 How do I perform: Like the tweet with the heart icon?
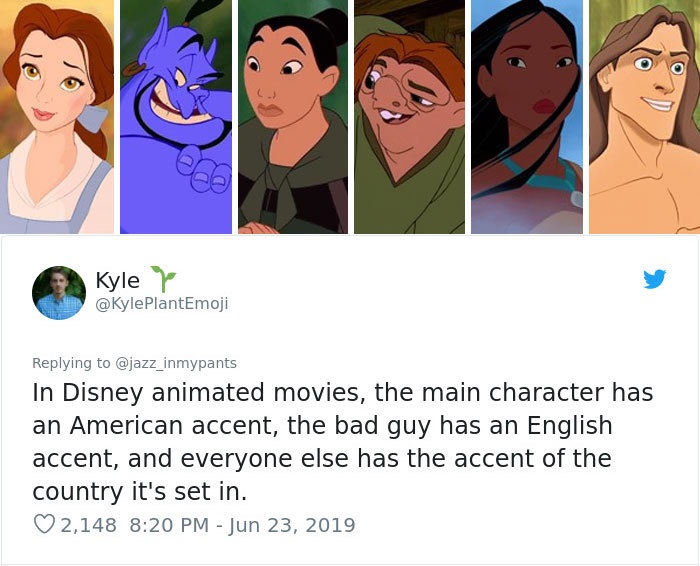(43, 524)
